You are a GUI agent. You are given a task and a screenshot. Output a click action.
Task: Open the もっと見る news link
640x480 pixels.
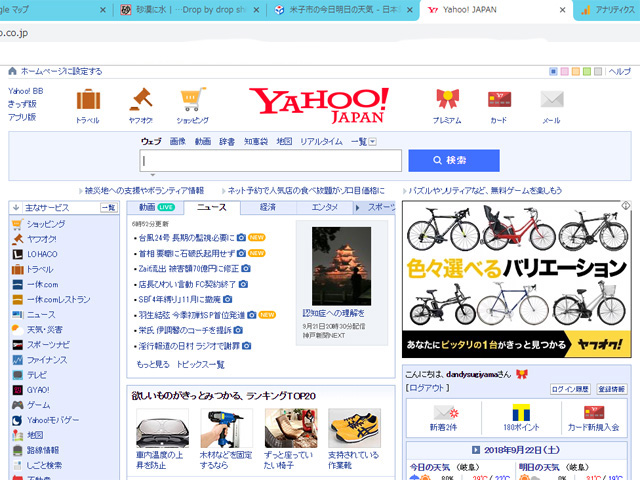point(153,364)
